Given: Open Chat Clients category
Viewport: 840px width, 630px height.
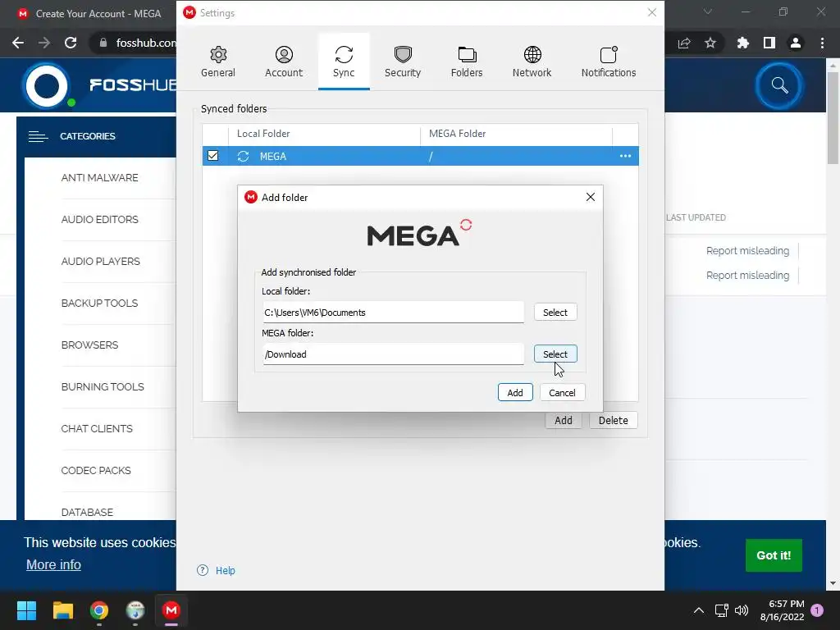Looking at the screenshot, I should 97,428.
